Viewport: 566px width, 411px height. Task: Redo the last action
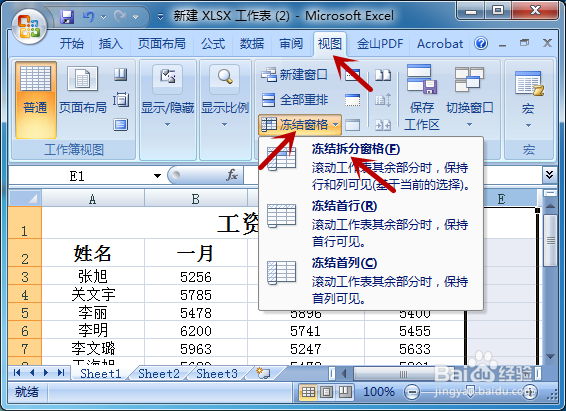(x=120, y=17)
